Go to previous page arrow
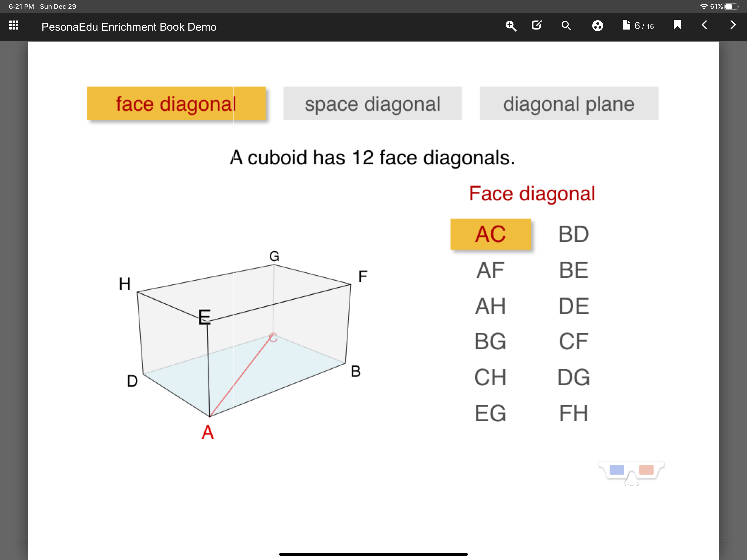This screenshot has height=560, width=747. pyautogui.click(x=704, y=25)
